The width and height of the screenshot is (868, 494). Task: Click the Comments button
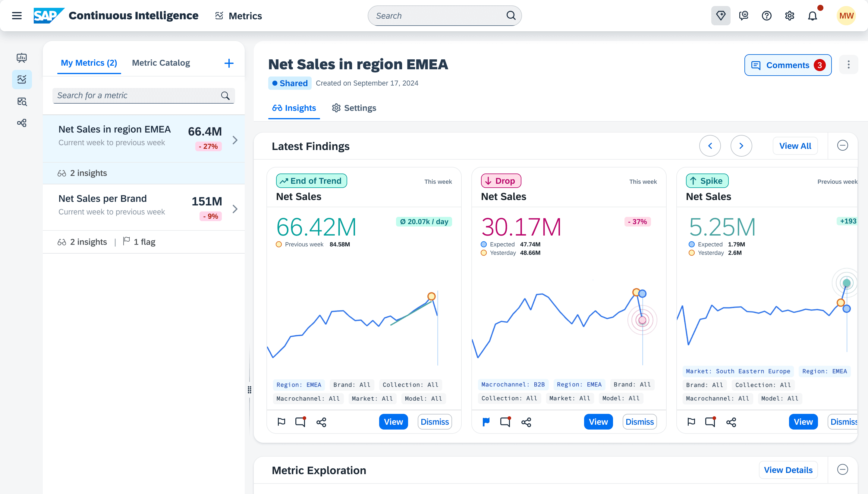[788, 65]
